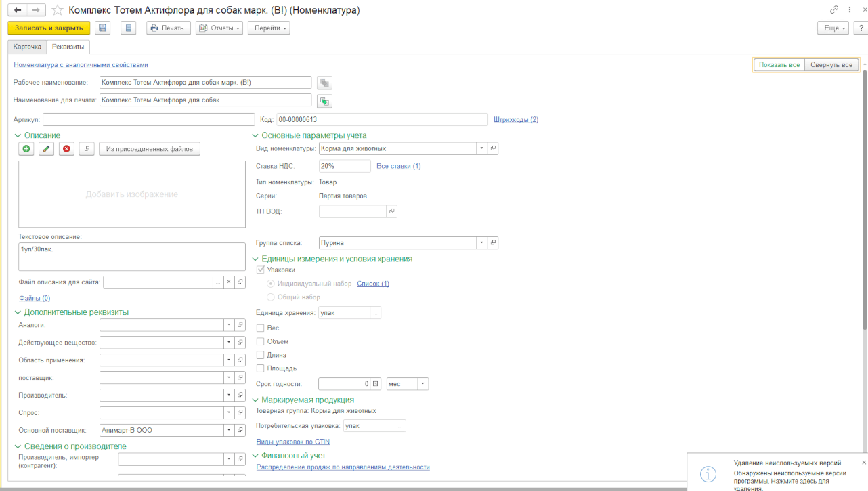Open the Группа списка dropdown arrow
This screenshot has height=491, width=868.
click(x=481, y=242)
